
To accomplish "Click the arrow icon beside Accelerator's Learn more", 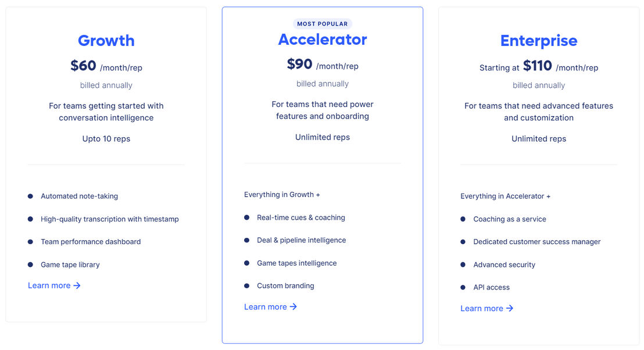I will (x=293, y=307).
